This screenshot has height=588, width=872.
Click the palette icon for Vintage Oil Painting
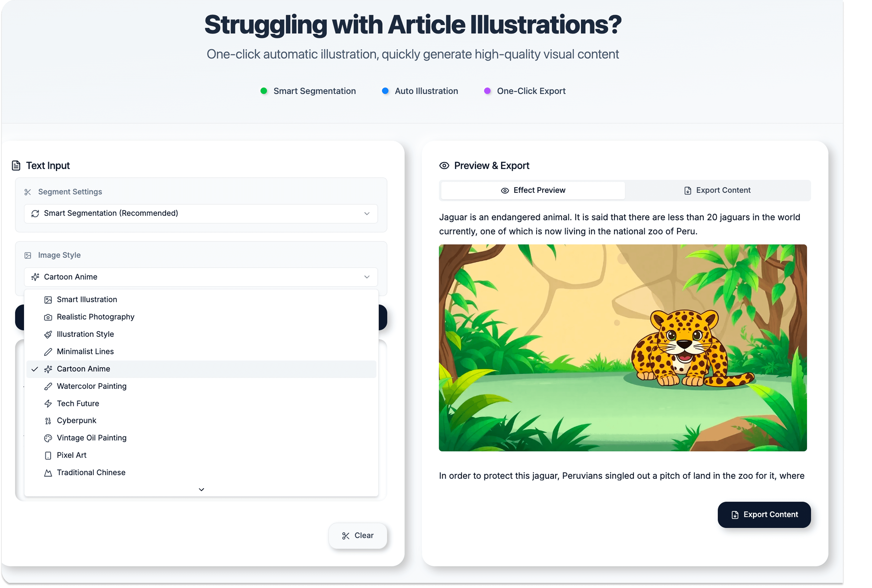(x=48, y=438)
